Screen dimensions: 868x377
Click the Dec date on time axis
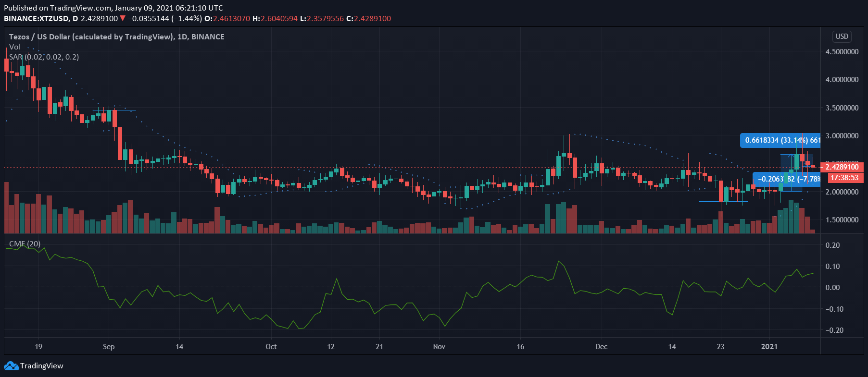click(602, 347)
